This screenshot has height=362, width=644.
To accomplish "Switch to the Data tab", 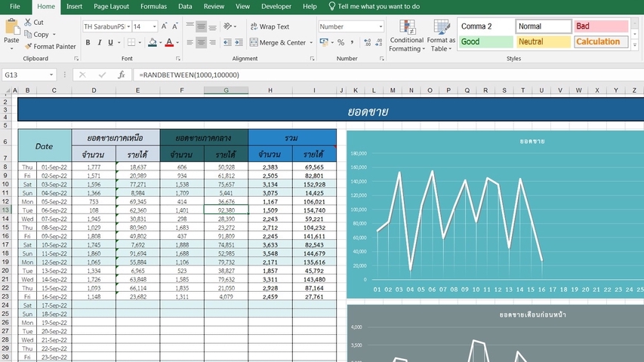I will (185, 6).
